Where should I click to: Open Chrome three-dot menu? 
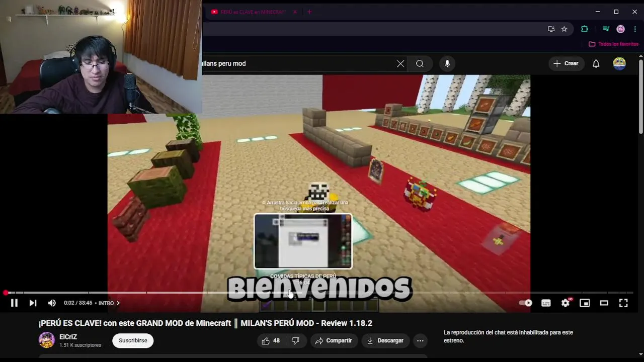tap(635, 29)
